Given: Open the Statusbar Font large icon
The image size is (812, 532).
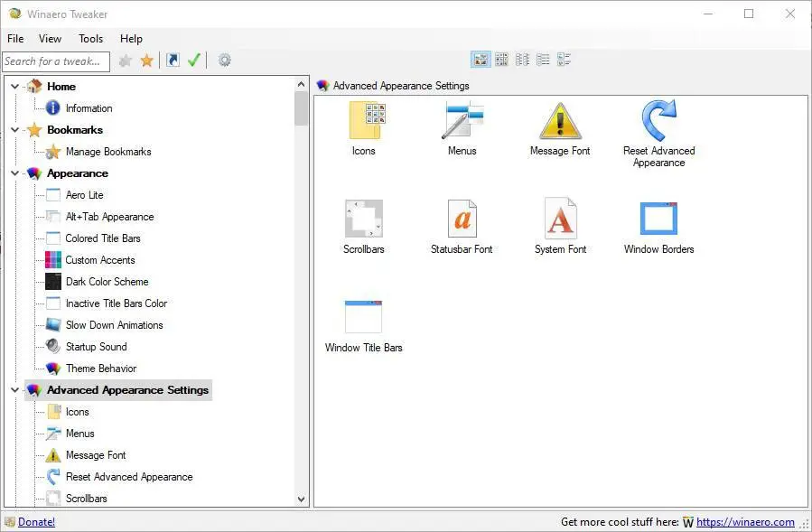Looking at the screenshot, I should 462,227.
